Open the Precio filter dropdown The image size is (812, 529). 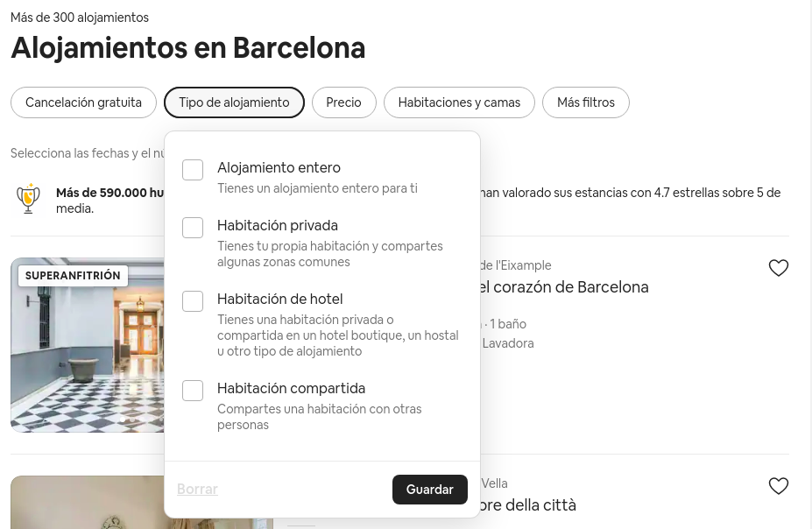[343, 102]
